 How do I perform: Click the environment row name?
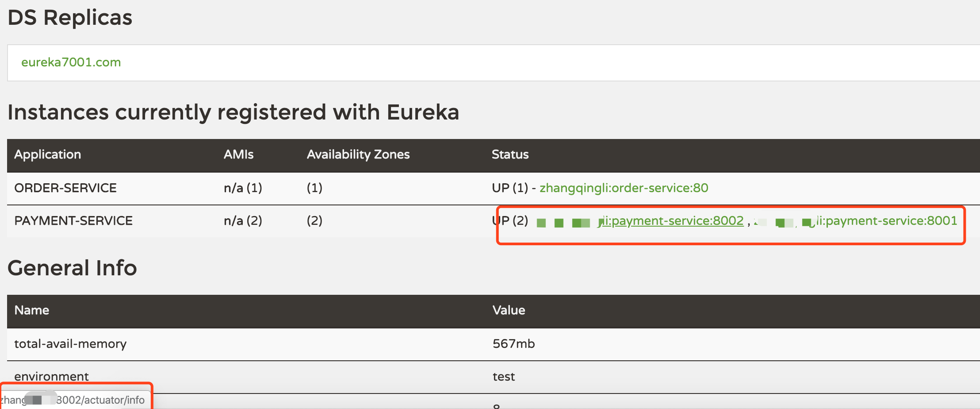(51, 377)
